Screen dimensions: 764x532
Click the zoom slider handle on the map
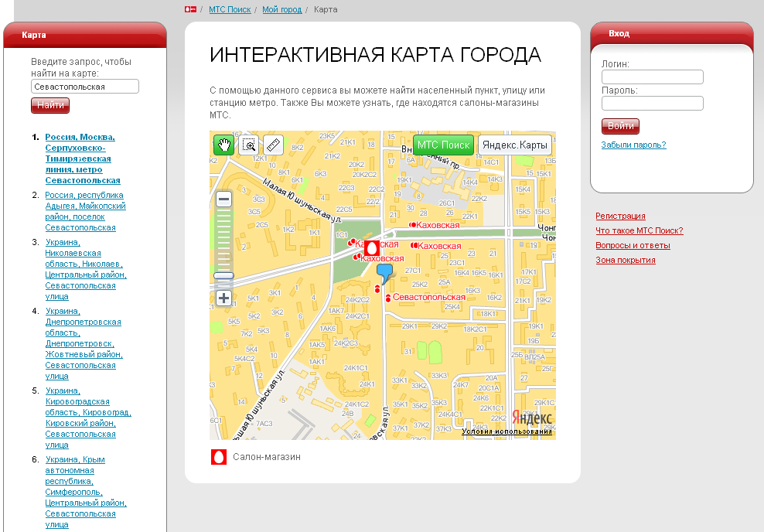[223, 276]
